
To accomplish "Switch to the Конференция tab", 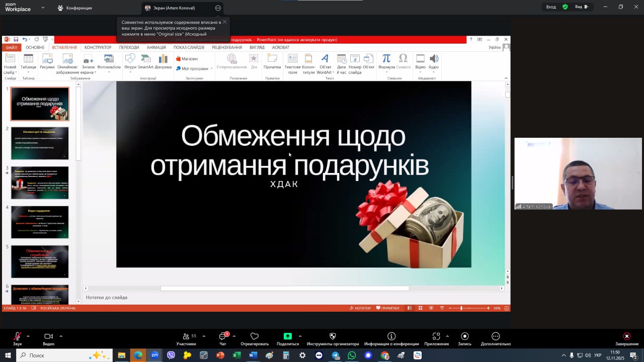I will tap(74, 8).
